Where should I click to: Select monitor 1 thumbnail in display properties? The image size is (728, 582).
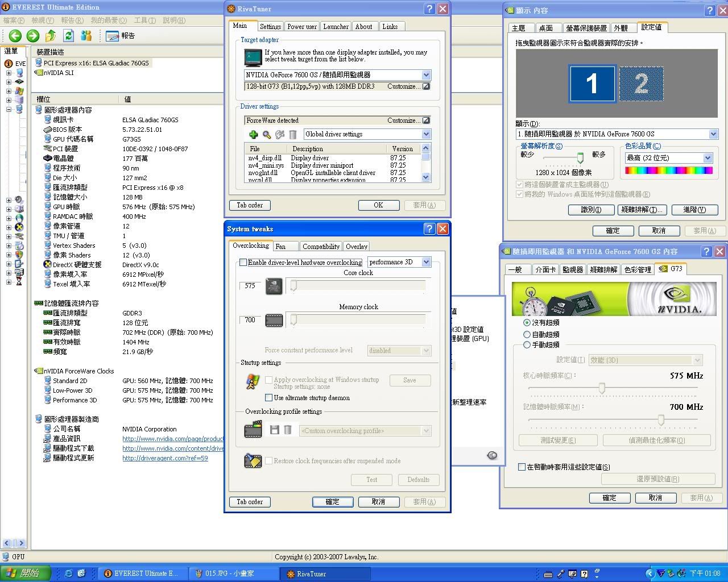click(592, 84)
